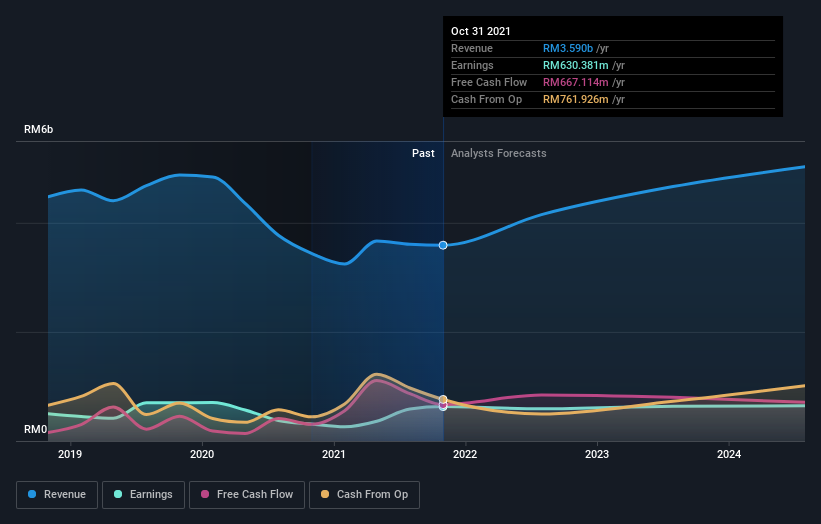This screenshot has width=821, height=524.
Task: Toggle the Cash From Op legend button
Action: (x=364, y=495)
